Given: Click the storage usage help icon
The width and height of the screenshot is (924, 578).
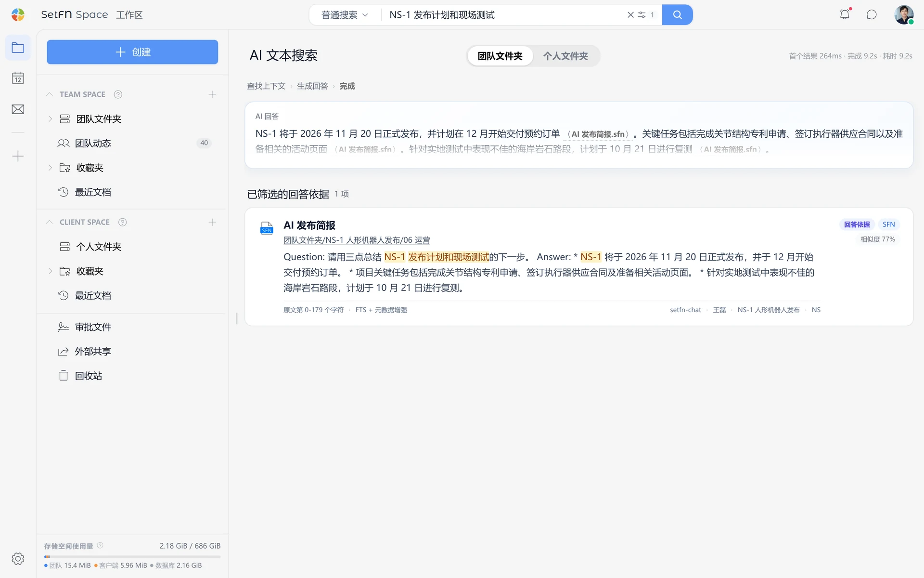Looking at the screenshot, I should click(x=100, y=545).
